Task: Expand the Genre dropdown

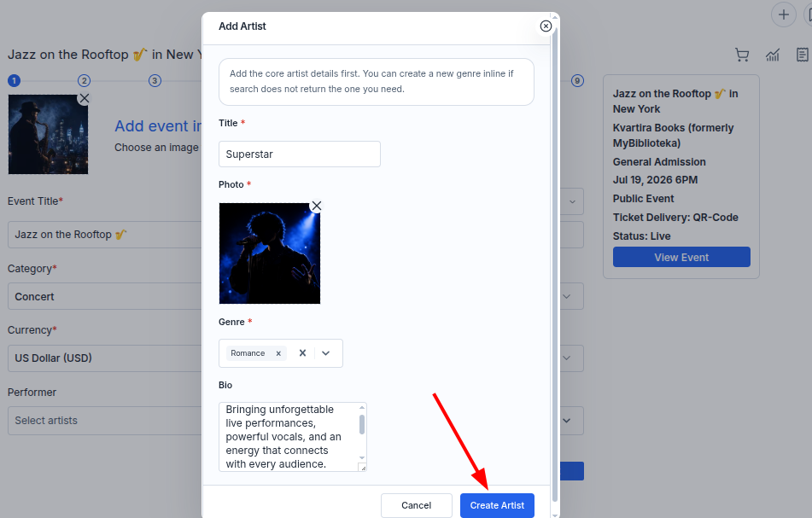Action: 325,353
